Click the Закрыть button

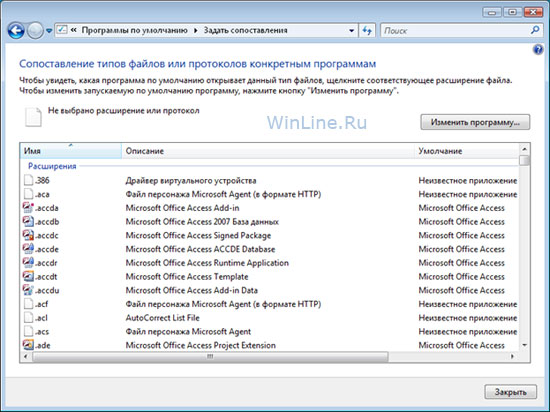[x=510, y=392]
